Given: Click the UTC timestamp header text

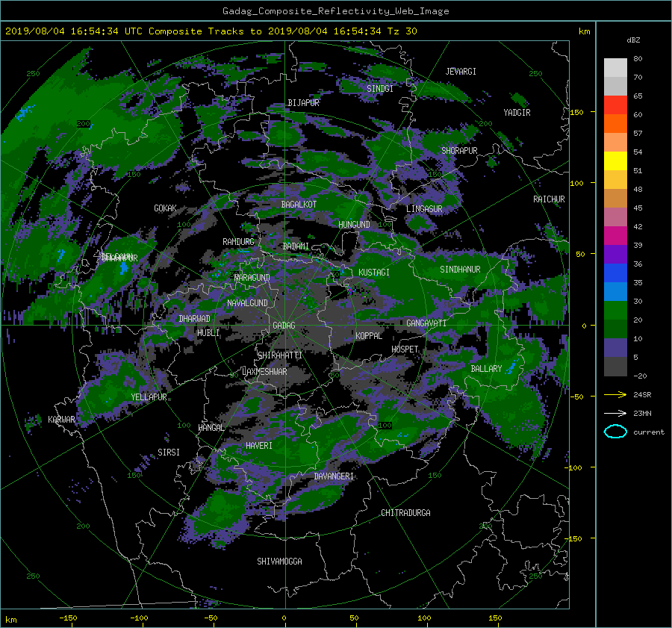Looking at the screenshot, I should [211, 31].
